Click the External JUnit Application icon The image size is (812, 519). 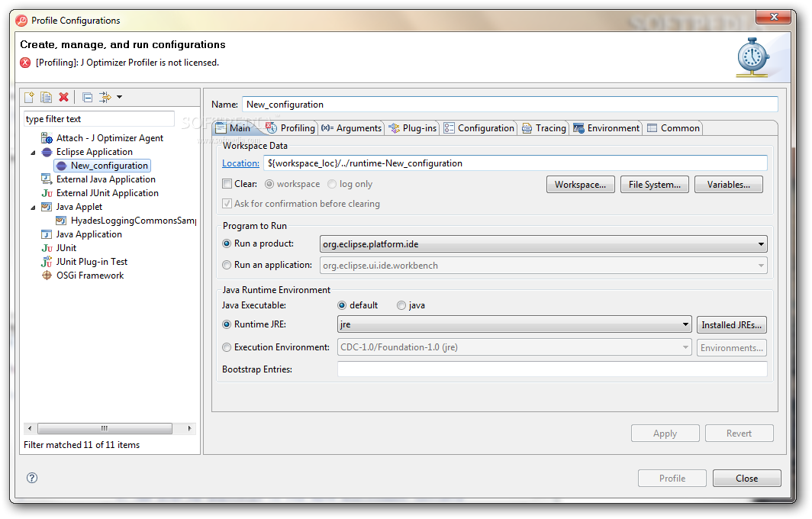(x=47, y=192)
